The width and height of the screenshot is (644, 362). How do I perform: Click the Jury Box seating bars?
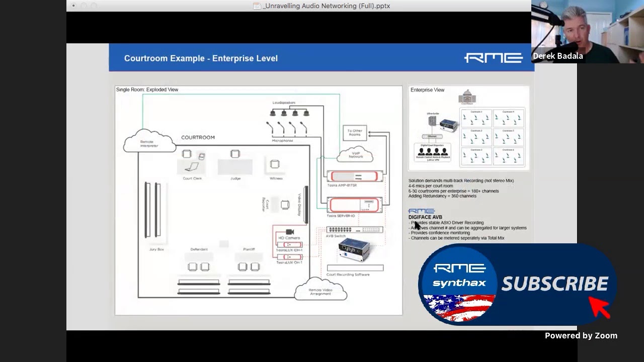pyautogui.click(x=152, y=210)
